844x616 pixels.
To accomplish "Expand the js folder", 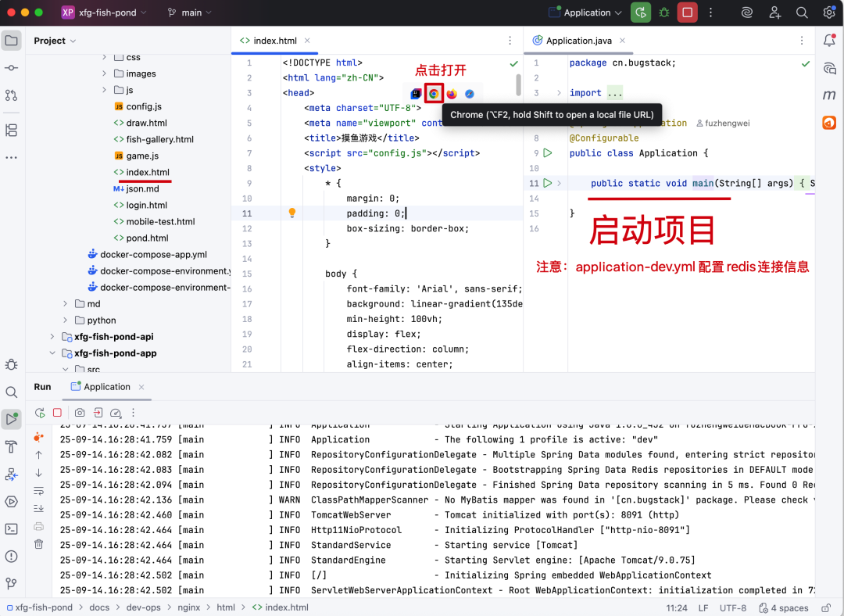I will [x=104, y=90].
